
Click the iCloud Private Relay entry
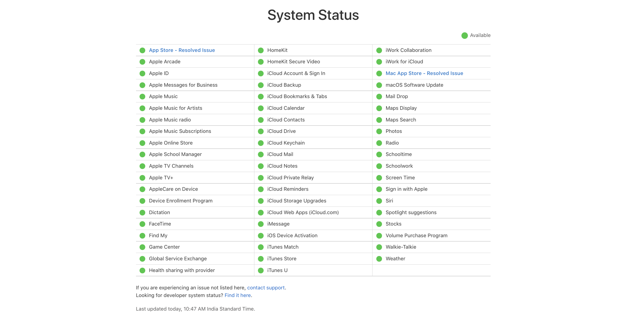pyautogui.click(x=290, y=178)
